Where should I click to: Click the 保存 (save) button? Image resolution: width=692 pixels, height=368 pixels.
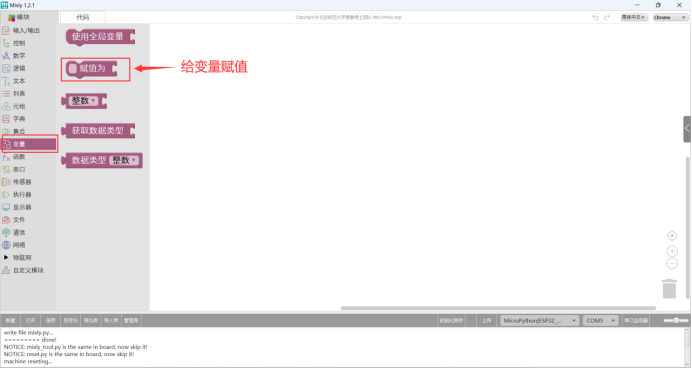pos(51,321)
